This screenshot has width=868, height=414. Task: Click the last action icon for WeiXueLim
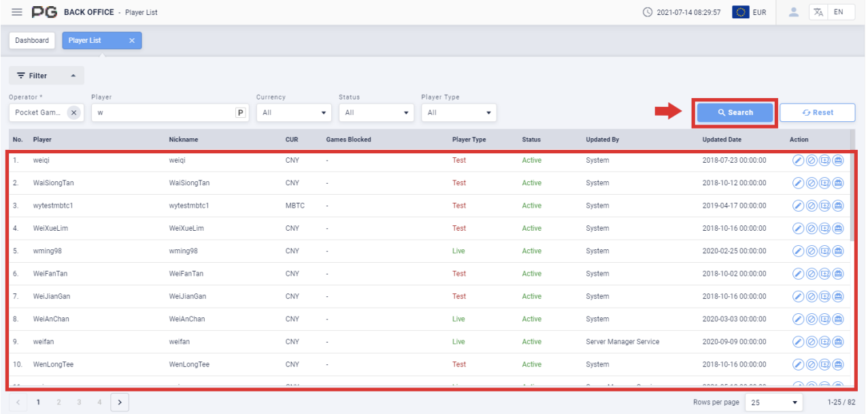click(x=837, y=228)
